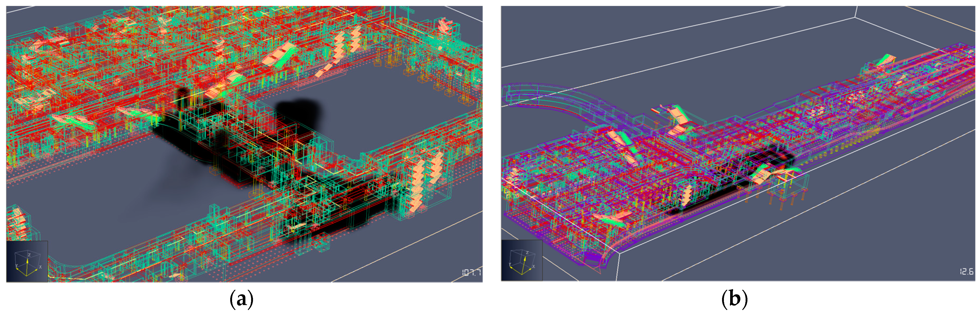
Task: Click the X axis label in panel (b) widget
Action: [x=533, y=266]
